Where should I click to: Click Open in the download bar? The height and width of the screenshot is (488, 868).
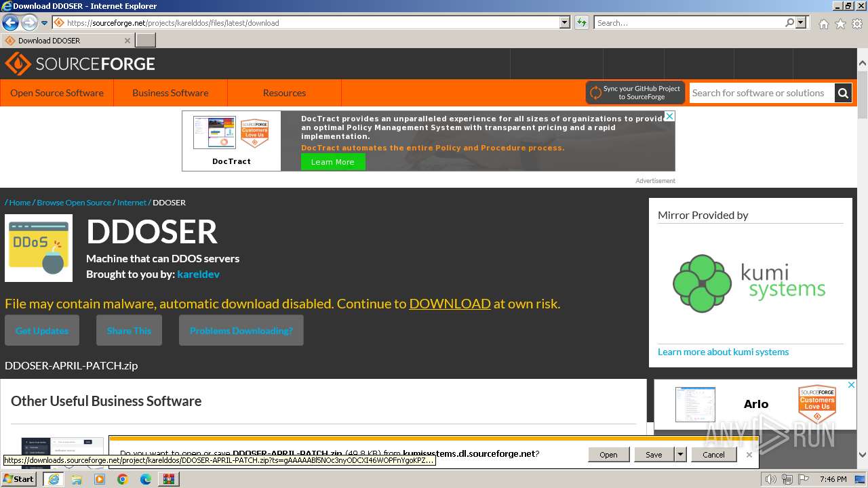(608, 455)
